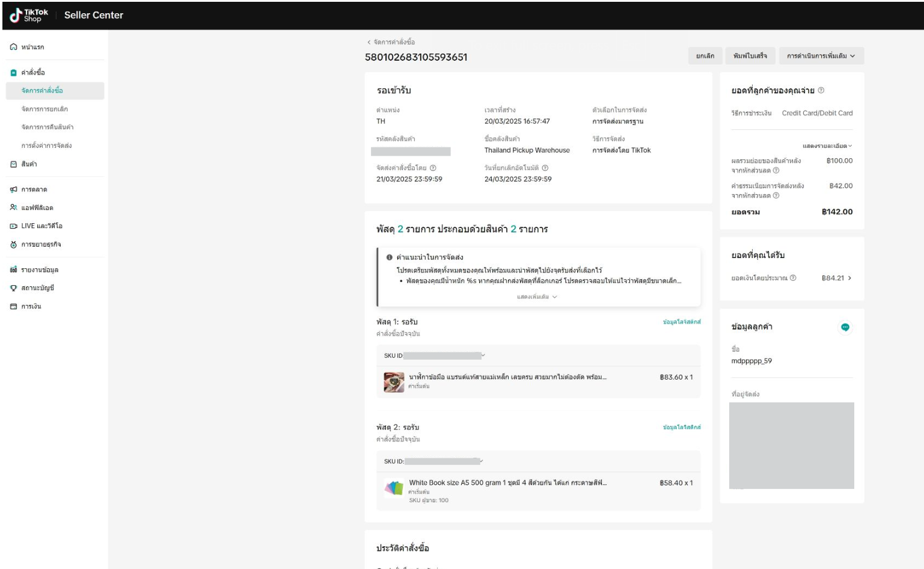This screenshot has height=569, width=924.
Task: Expand แสดงรายละเอียด payment details
Action: point(827,146)
